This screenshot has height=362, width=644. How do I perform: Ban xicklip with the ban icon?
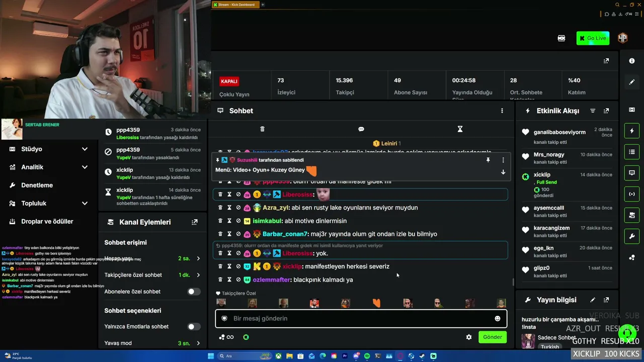[238, 266]
